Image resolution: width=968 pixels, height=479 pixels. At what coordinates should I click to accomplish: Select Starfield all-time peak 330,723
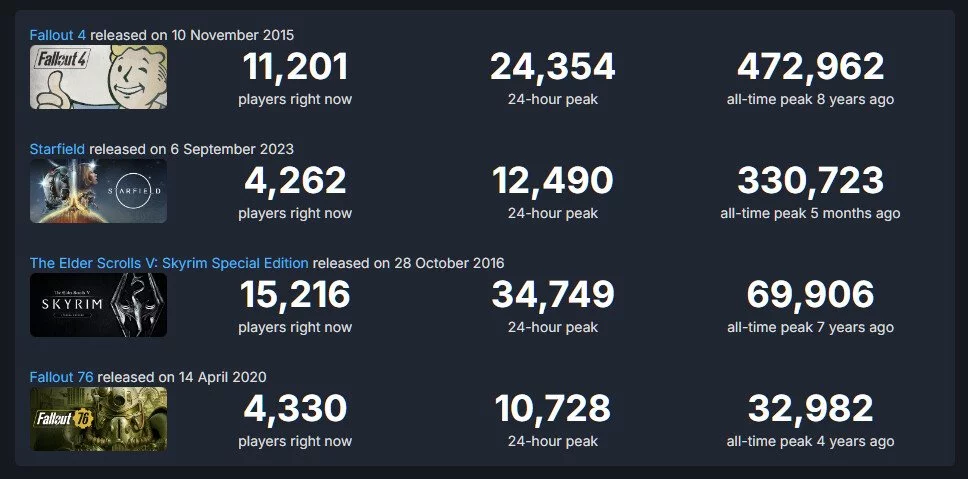[811, 181]
